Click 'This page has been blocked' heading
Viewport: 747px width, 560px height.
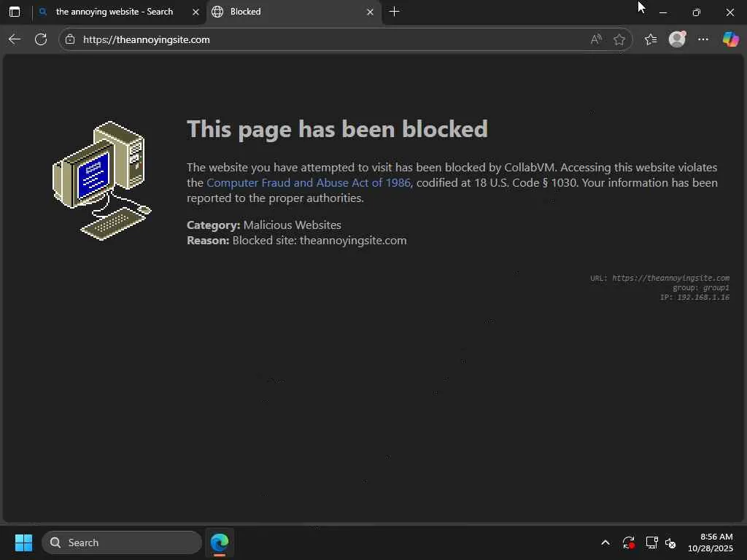(337, 129)
